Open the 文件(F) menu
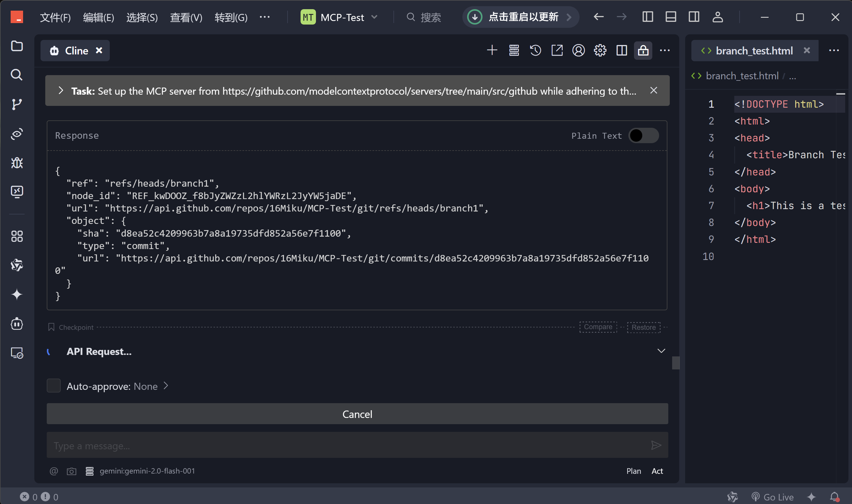The width and height of the screenshot is (852, 504). 55,17
